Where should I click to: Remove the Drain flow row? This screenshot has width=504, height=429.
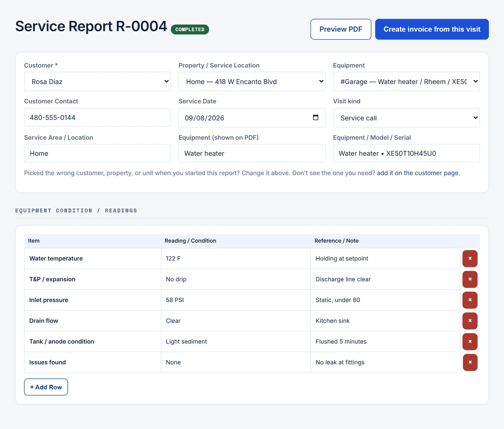(470, 321)
